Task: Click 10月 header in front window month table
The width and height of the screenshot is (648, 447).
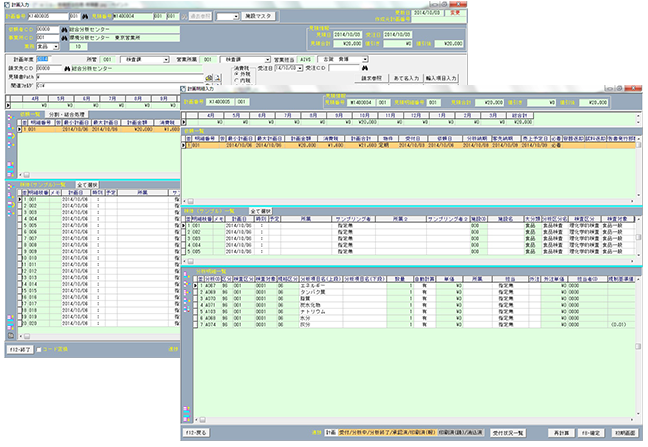Action: coord(364,116)
